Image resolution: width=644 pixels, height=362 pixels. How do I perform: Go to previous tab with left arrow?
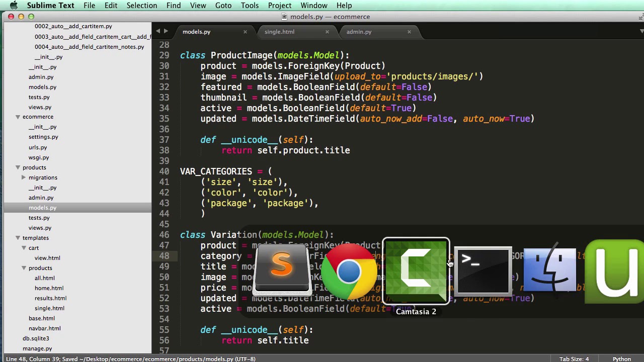[158, 31]
